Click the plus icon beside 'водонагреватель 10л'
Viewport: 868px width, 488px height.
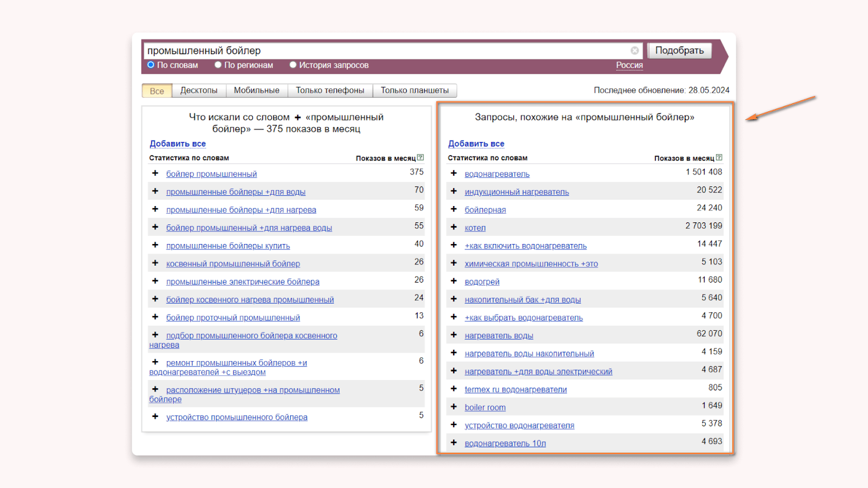click(x=454, y=442)
